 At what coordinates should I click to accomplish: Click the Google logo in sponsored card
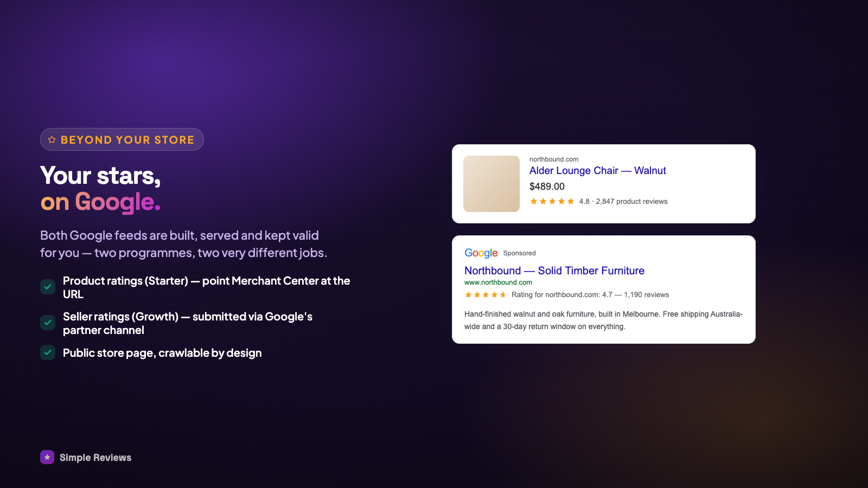coord(481,253)
